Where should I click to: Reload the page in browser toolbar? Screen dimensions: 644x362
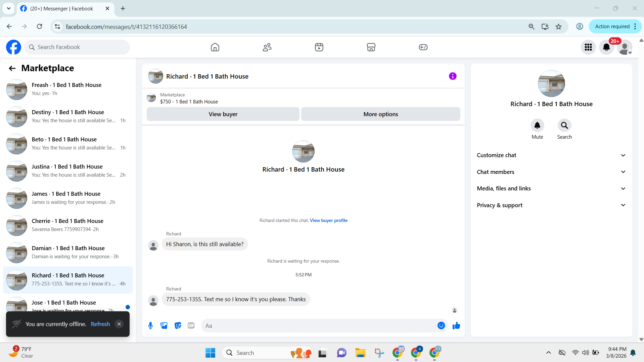click(39, 27)
